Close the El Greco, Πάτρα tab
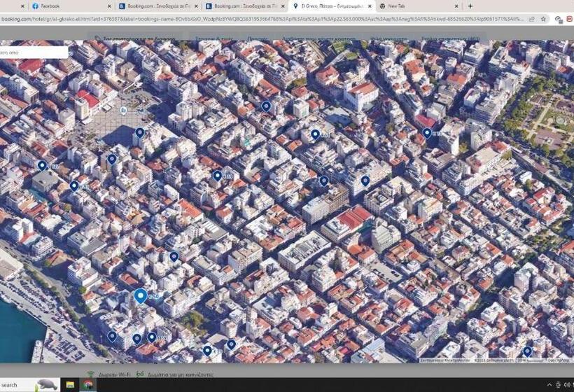This screenshot has height=392, width=574. coord(370,6)
